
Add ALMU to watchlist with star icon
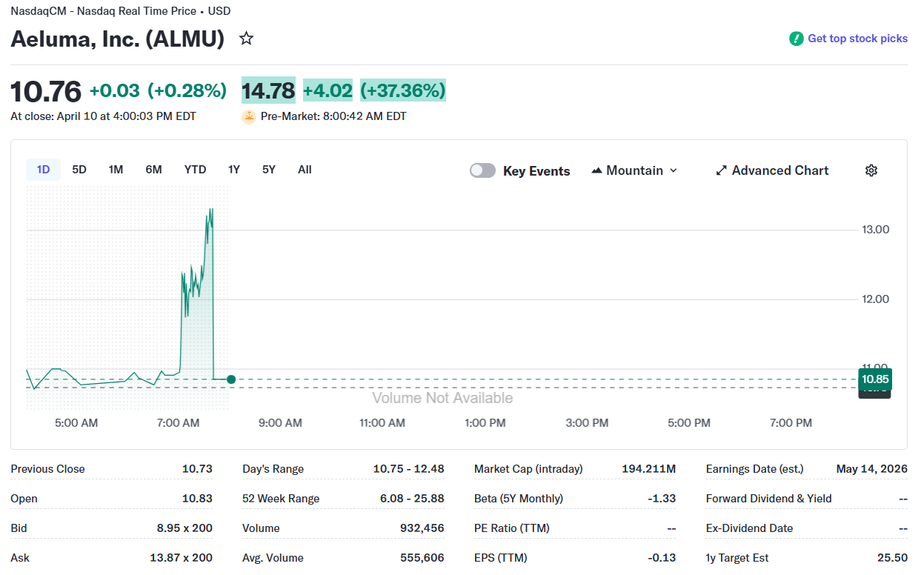click(247, 39)
